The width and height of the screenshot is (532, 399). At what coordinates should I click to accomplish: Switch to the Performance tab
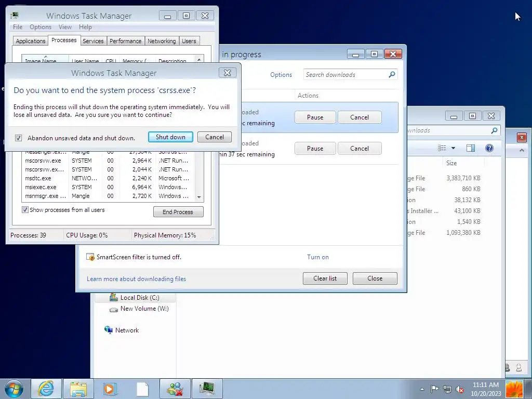click(x=126, y=41)
